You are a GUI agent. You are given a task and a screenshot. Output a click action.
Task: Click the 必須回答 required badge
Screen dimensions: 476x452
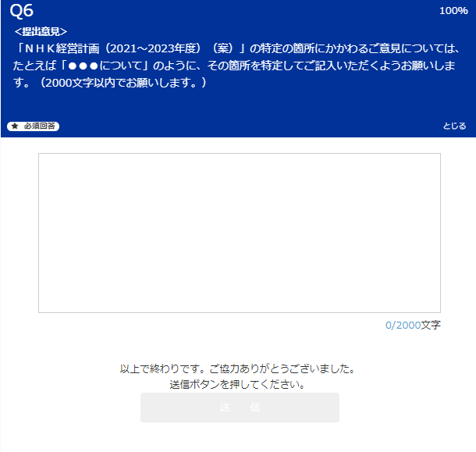pos(33,126)
